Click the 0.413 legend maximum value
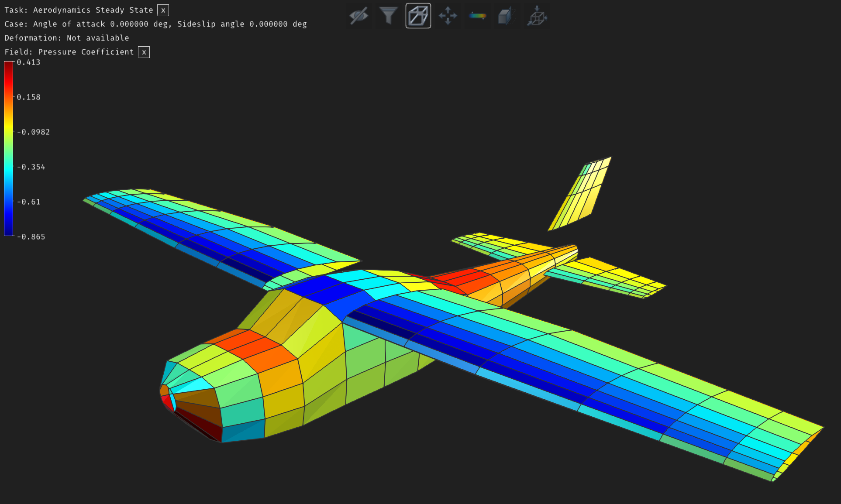 [x=28, y=62]
